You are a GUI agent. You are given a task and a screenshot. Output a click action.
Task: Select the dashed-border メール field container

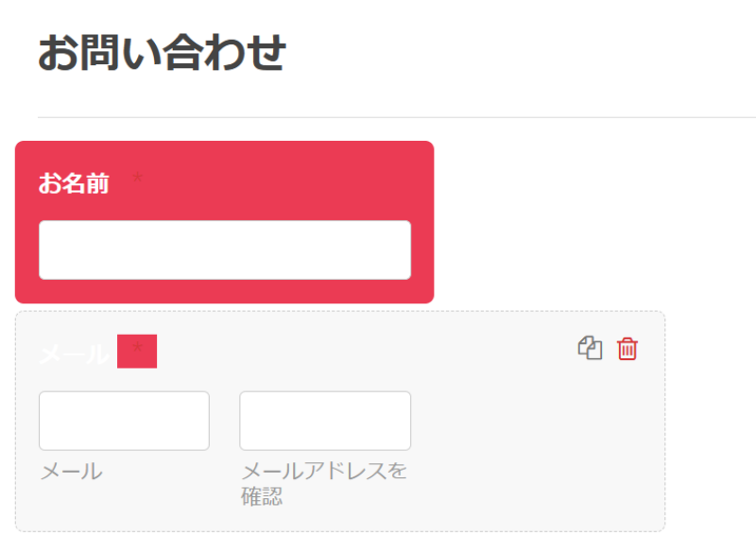coord(340,422)
